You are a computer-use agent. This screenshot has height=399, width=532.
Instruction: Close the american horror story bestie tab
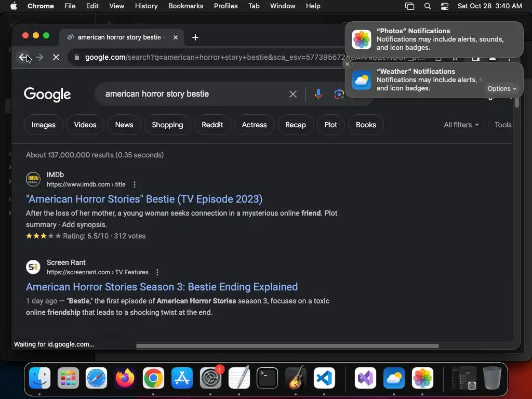point(176,37)
